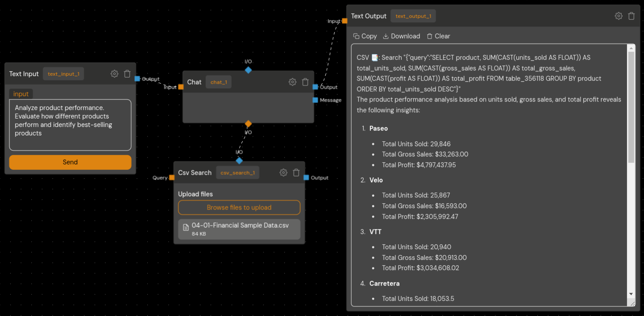Click the 'VTT' product heading

[375, 232]
